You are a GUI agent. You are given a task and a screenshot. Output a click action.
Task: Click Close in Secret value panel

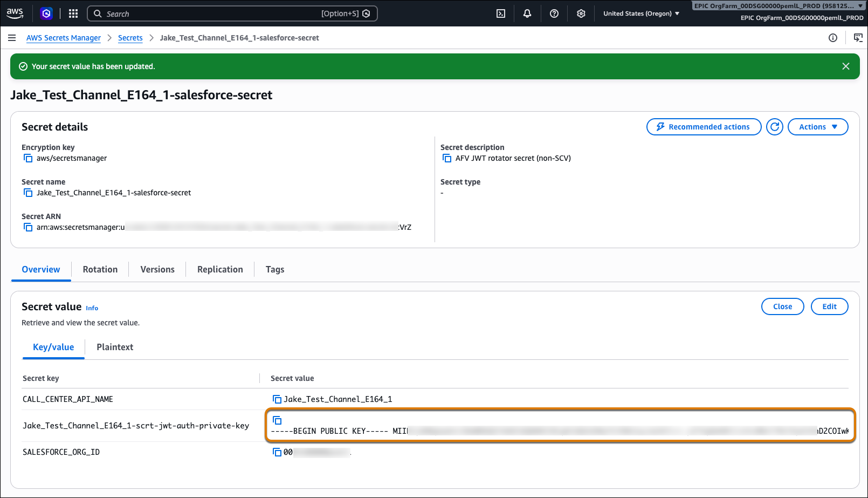coord(782,306)
